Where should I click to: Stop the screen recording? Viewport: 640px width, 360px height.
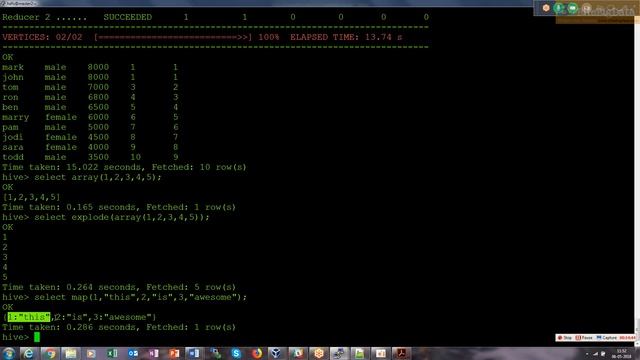coord(565,338)
